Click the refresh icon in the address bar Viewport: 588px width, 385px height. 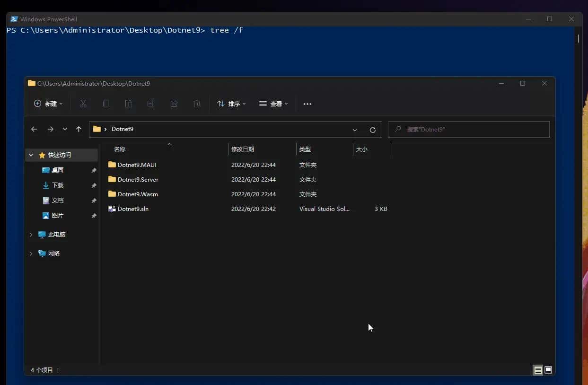pos(372,129)
